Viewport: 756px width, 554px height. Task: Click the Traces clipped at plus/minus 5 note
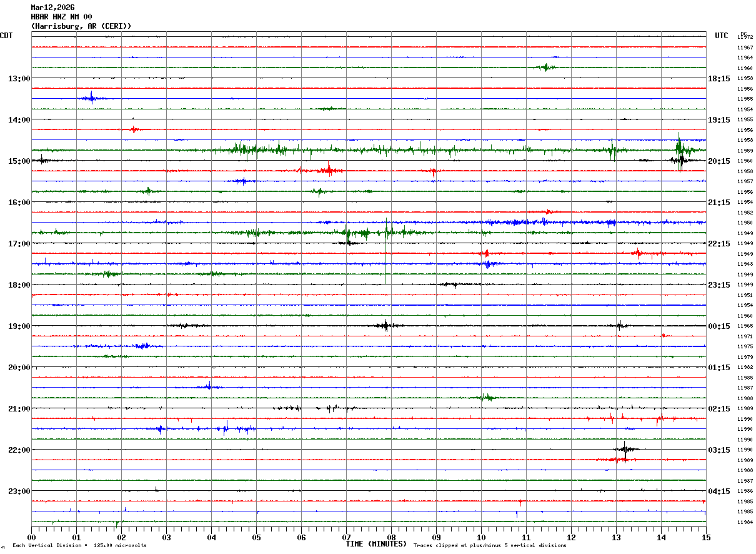[490, 546]
